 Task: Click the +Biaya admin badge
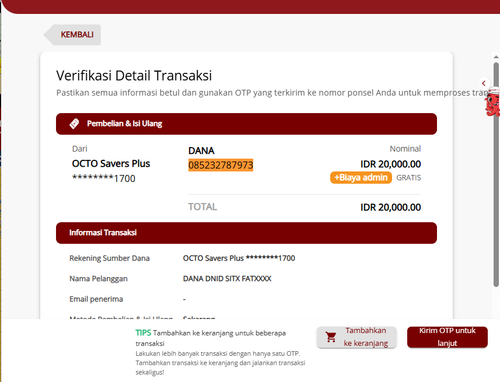[361, 177]
